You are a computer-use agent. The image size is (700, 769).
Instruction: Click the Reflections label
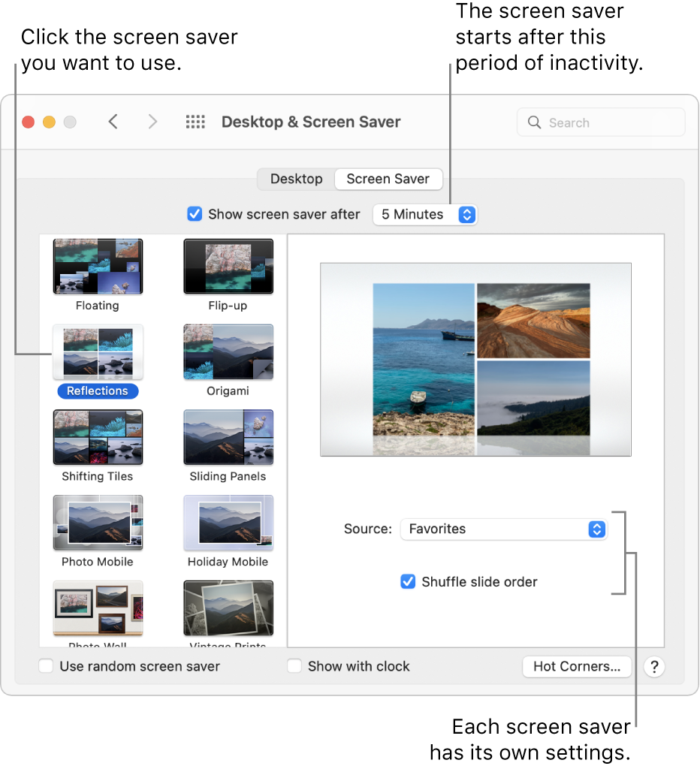pyautogui.click(x=98, y=391)
